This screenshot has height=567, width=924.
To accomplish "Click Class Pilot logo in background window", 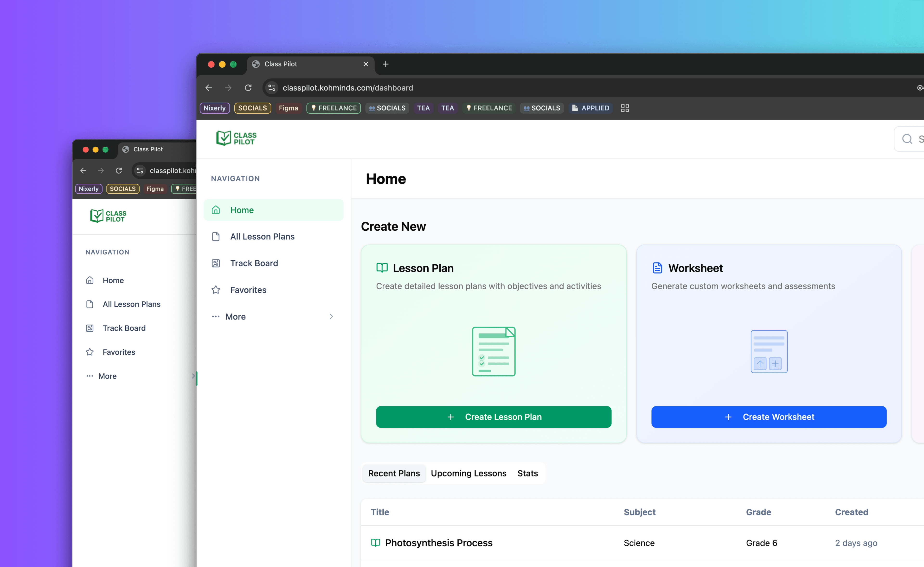I will pos(108,216).
